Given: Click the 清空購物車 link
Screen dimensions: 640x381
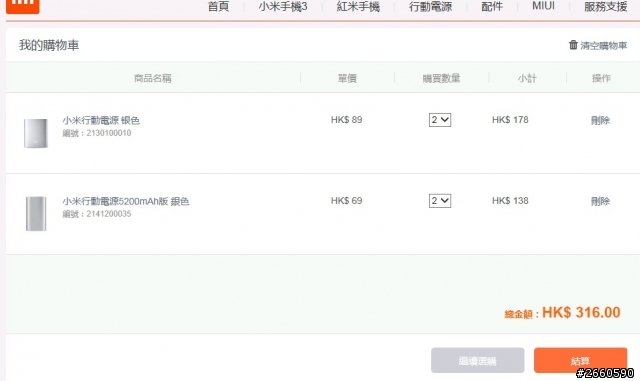Looking at the screenshot, I should tap(603, 45).
